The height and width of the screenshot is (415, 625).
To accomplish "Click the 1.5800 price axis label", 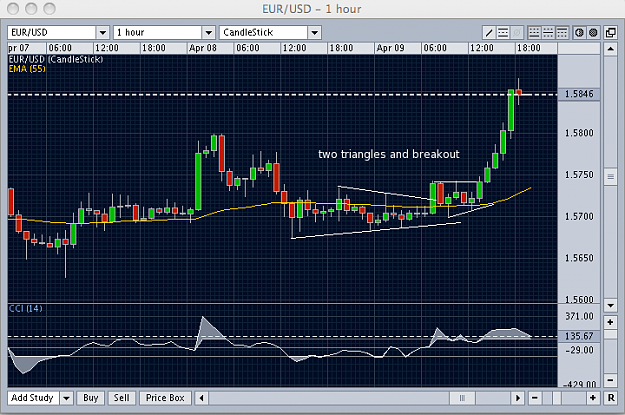I will [579, 133].
